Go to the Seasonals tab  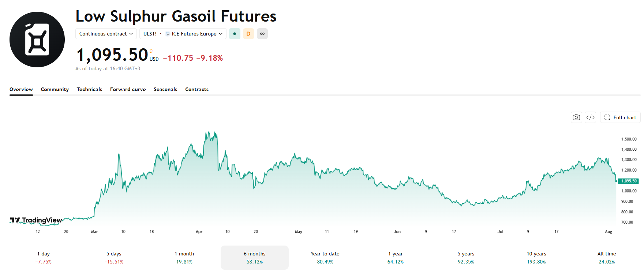165,89
